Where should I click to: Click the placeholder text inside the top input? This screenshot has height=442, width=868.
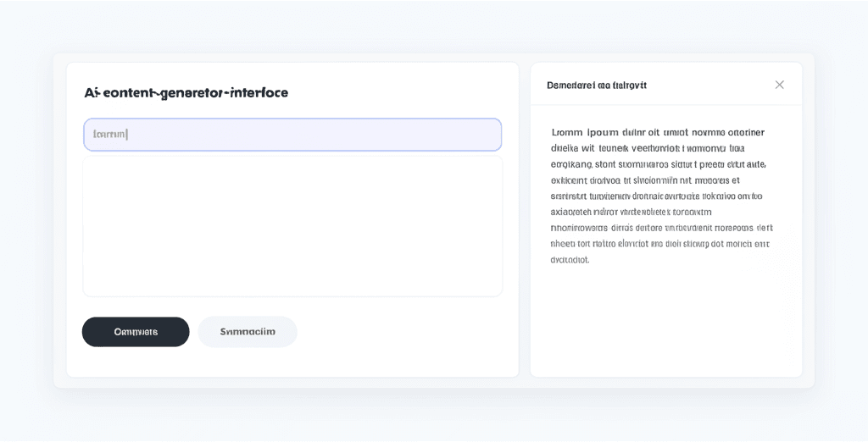click(110, 135)
